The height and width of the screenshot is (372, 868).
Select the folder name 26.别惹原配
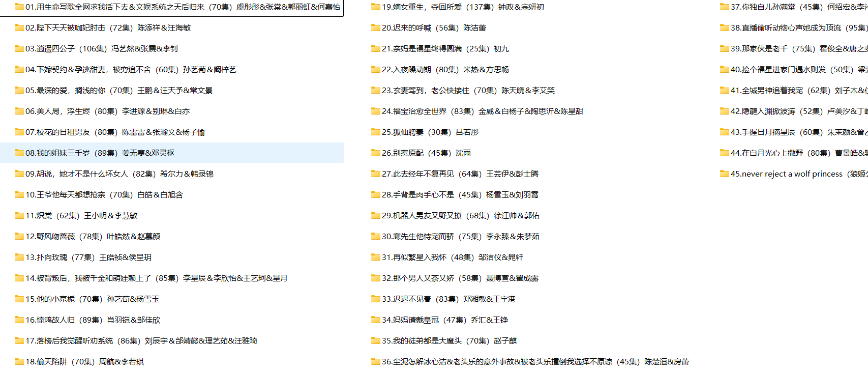[x=403, y=153]
